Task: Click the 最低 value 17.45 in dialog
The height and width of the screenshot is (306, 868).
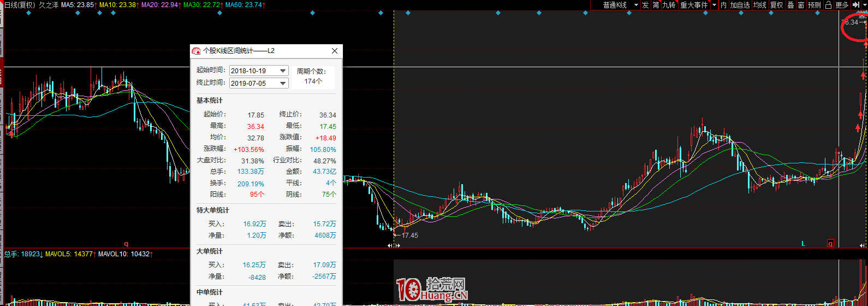Action: point(328,127)
